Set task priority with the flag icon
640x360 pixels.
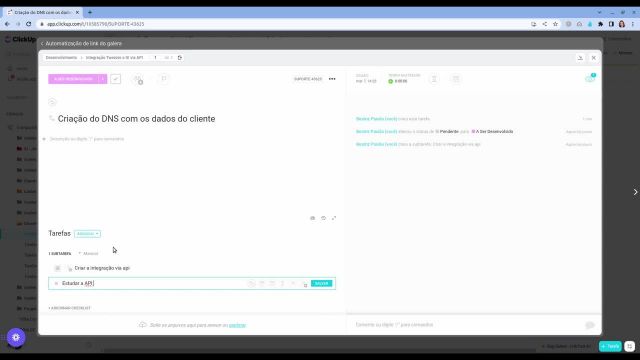[164, 79]
